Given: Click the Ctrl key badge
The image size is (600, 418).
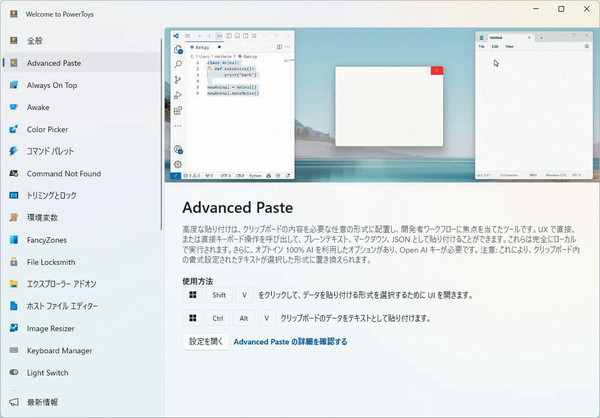Looking at the screenshot, I should (x=218, y=318).
